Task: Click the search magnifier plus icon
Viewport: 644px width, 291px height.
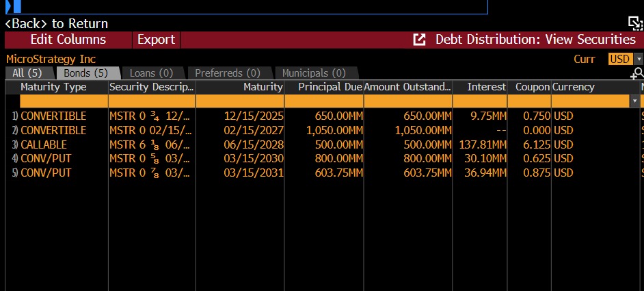Action: [x=637, y=74]
